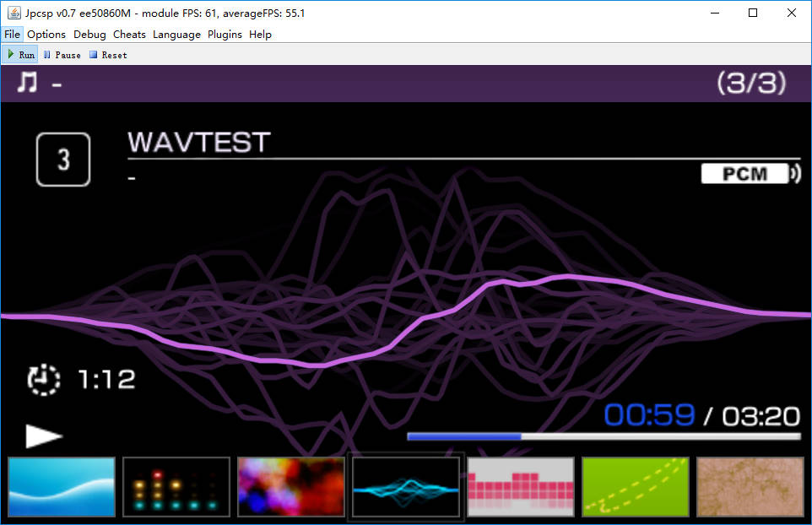Open the Cheats menu
Viewport: 812px width, 525px height.
point(129,35)
